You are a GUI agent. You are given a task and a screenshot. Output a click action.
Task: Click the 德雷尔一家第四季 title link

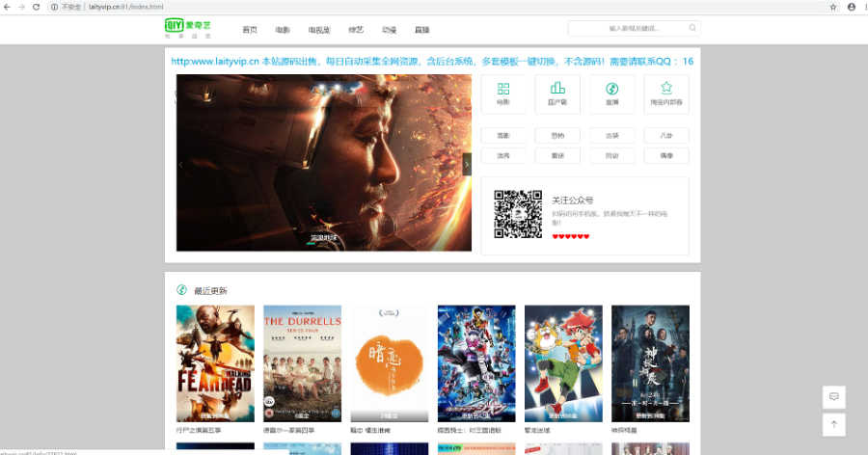pos(289,430)
